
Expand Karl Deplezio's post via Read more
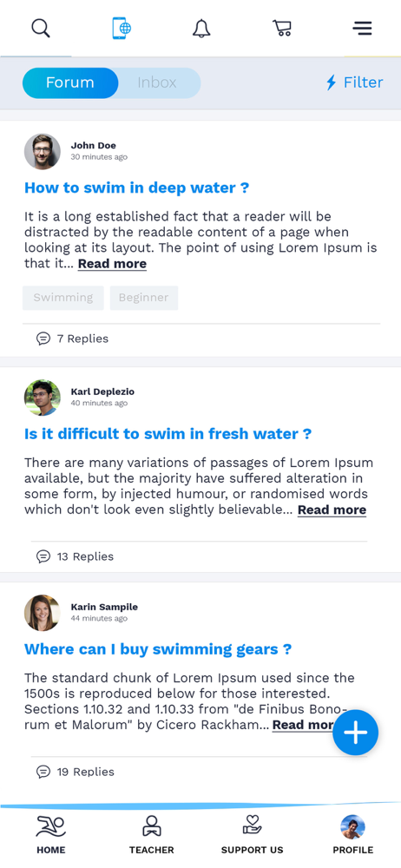(x=332, y=510)
